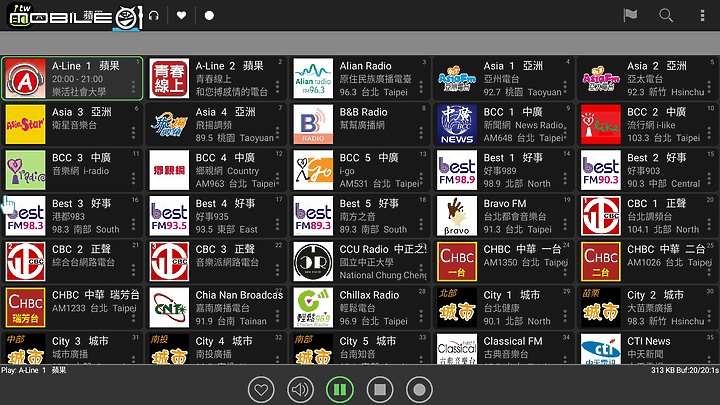This screenshot has height=405, width=720.
Task: Open the search magnifier icon
Action: [x=666, y=16]
